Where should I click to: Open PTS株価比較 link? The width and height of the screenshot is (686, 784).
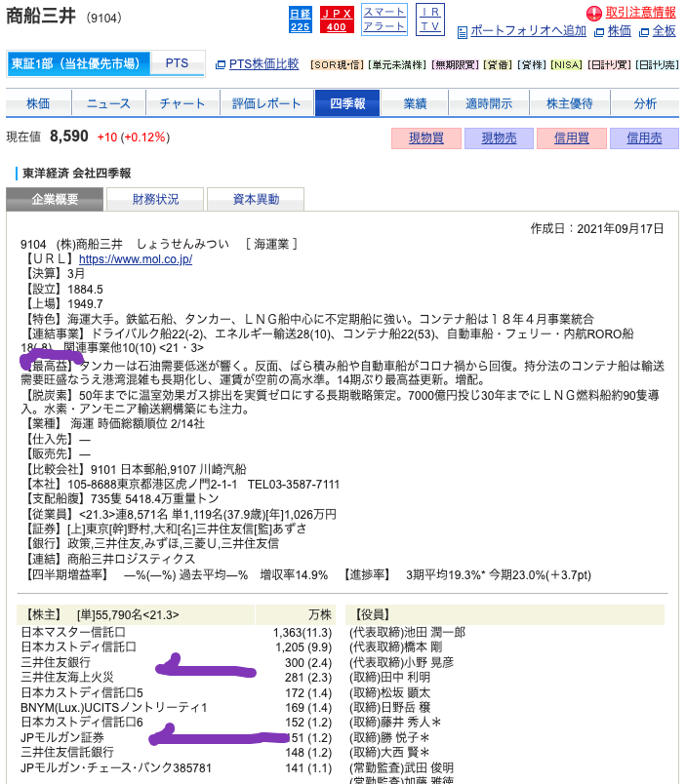263,64
